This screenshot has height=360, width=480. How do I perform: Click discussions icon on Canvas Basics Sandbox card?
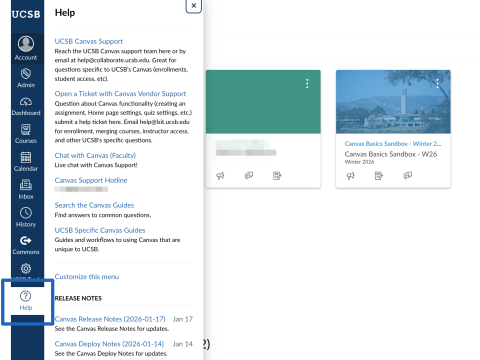407,175
